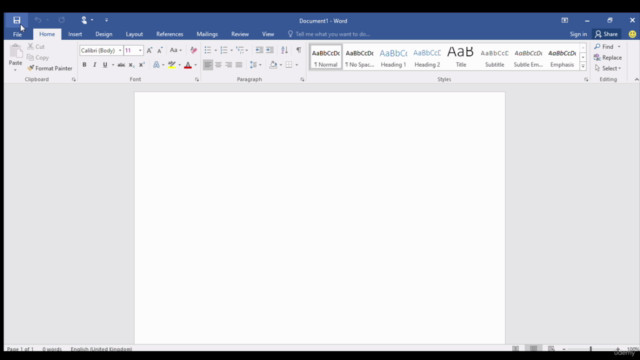Click the Increase Indent icon
Image resolution: width=640 pixels, height=360 pixels.
tap(270, 50)
